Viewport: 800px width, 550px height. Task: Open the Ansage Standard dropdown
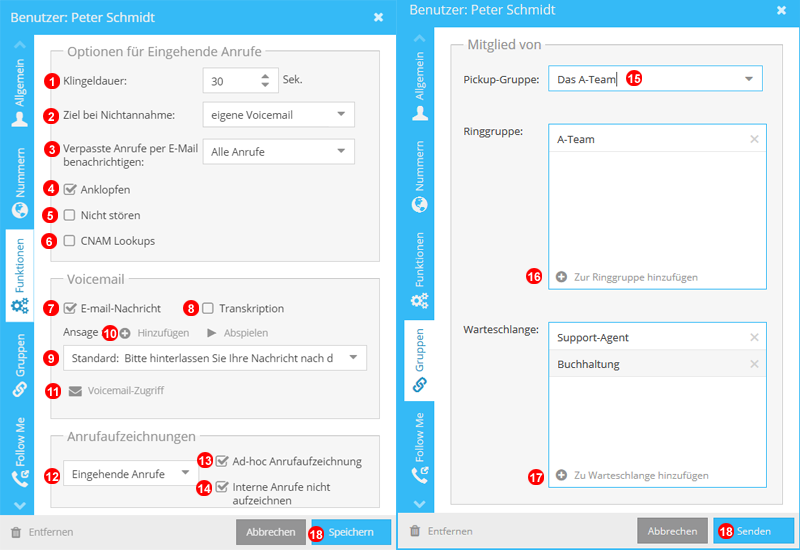pyautogui.click(x=215, y=358)
